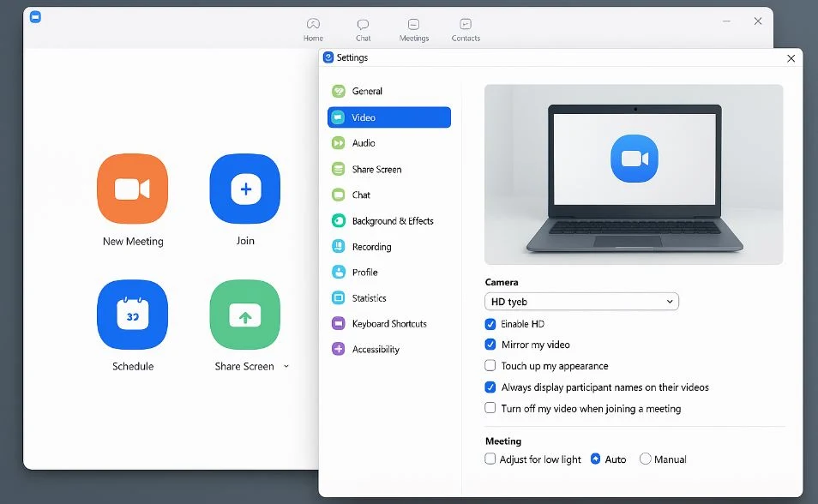This screenshot has height=504, width=818.
Task: Click the Share Screen icon in Settings sidebar
Action: pos(339,169)
